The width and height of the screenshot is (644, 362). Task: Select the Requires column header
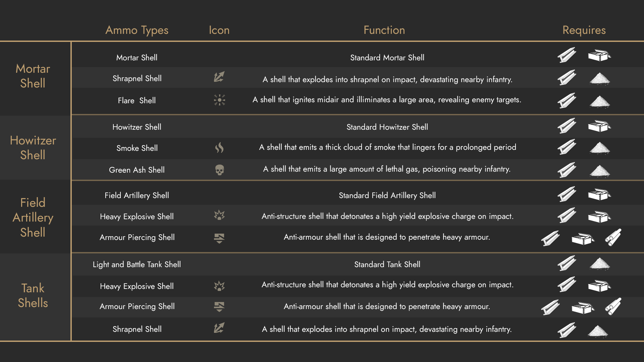coord(584,30)
